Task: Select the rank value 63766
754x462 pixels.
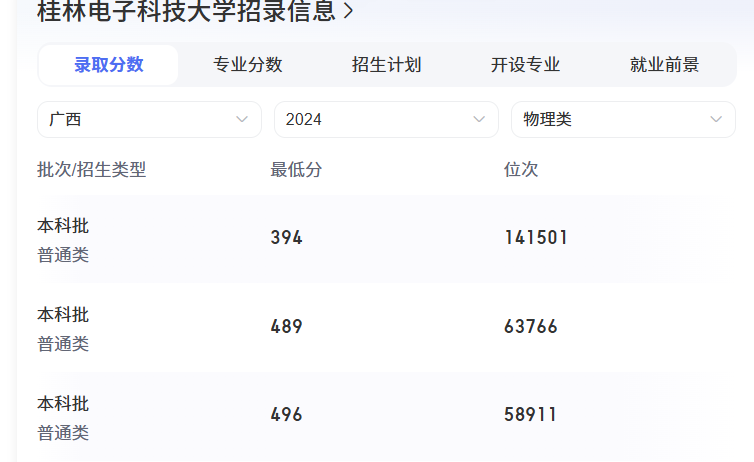Action: tap(531, 326)
